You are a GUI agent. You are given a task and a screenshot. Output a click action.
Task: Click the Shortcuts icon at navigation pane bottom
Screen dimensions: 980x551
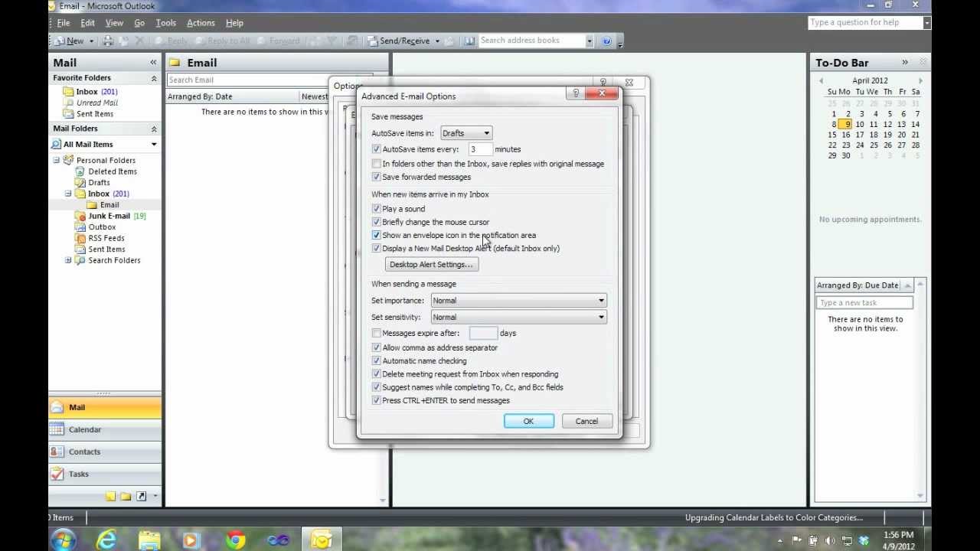click(x=141, y=496)
